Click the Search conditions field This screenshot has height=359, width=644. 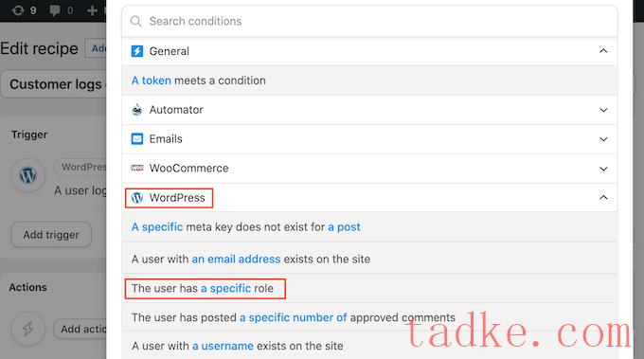pyautogui.click(x=369, y=21)
